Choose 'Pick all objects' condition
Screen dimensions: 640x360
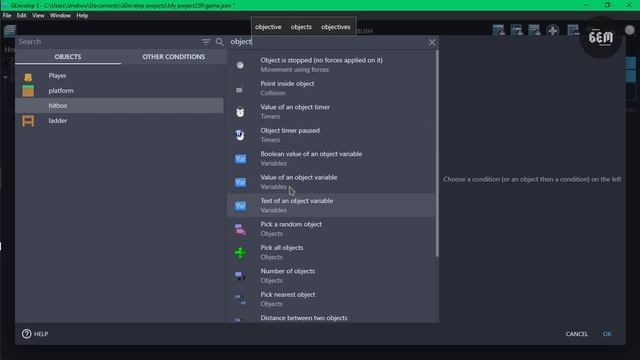331,252
